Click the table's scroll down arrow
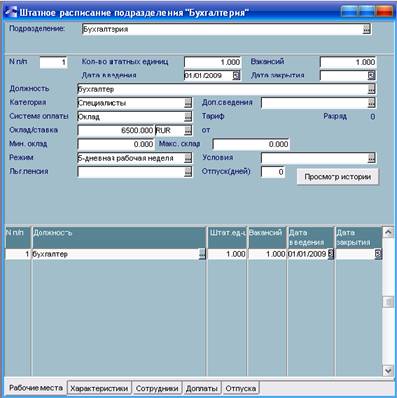Viewport: 397px width, 398px height. 388,371
